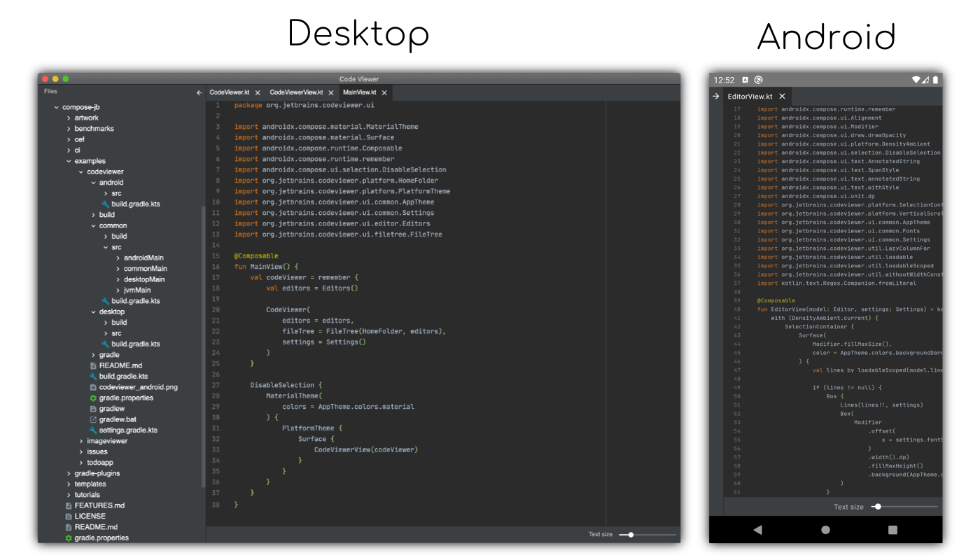Open the LICENSE file

click(x=90, y=516)
